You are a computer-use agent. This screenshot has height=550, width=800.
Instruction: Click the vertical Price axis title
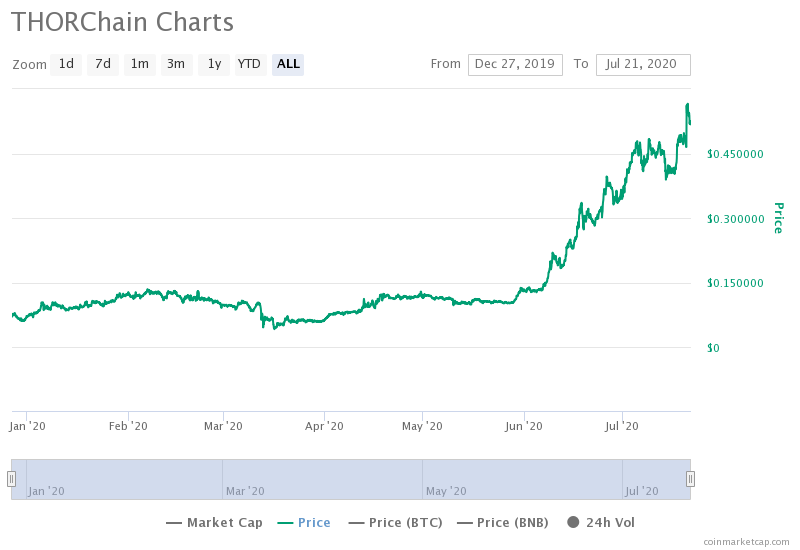(x=779, y=218)
